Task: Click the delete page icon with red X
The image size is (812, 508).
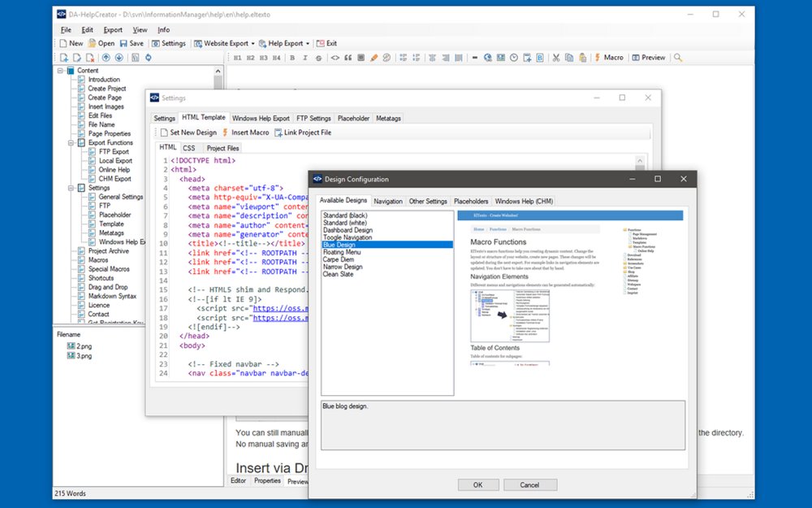Action: click(x=90, y=58)
